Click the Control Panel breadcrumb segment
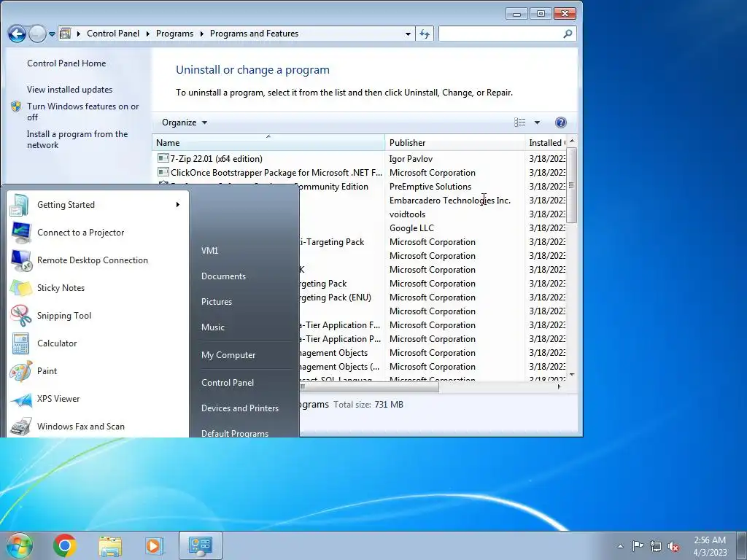 113,34
